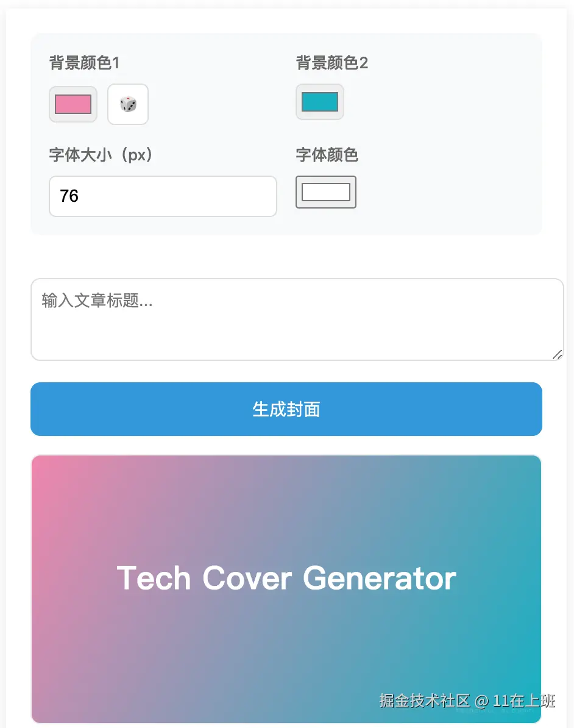This screenshot has height=728, width=574.
Task: Click the word "Cover" in preview title
Action: [x=247, y=578]
